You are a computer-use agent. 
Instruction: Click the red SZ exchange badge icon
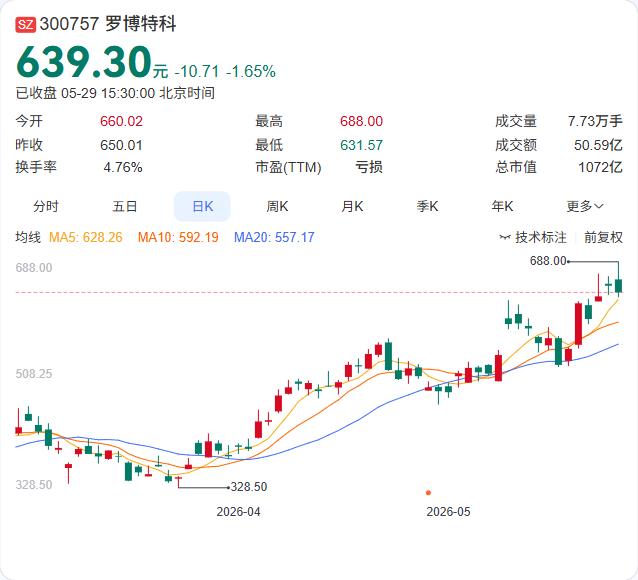point(26,24)
